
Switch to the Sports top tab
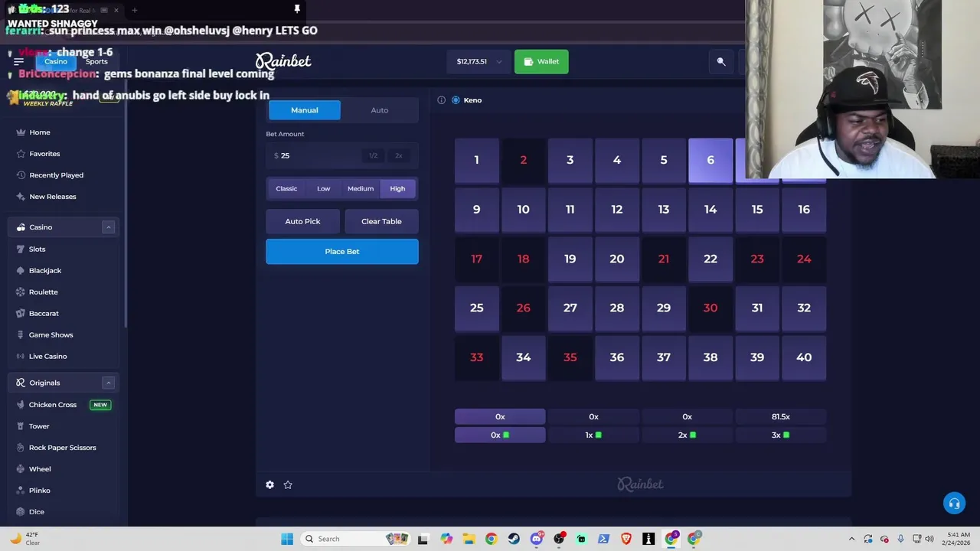pos(96,61)
